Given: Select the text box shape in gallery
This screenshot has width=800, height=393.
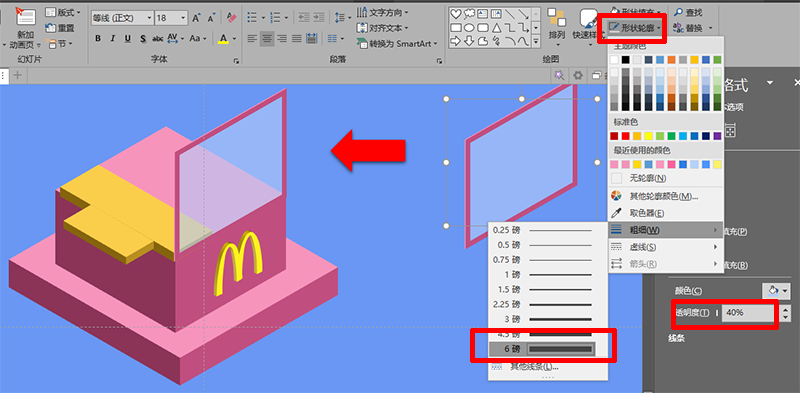Looking at the screenshot, I should click(x=482, y=14).
